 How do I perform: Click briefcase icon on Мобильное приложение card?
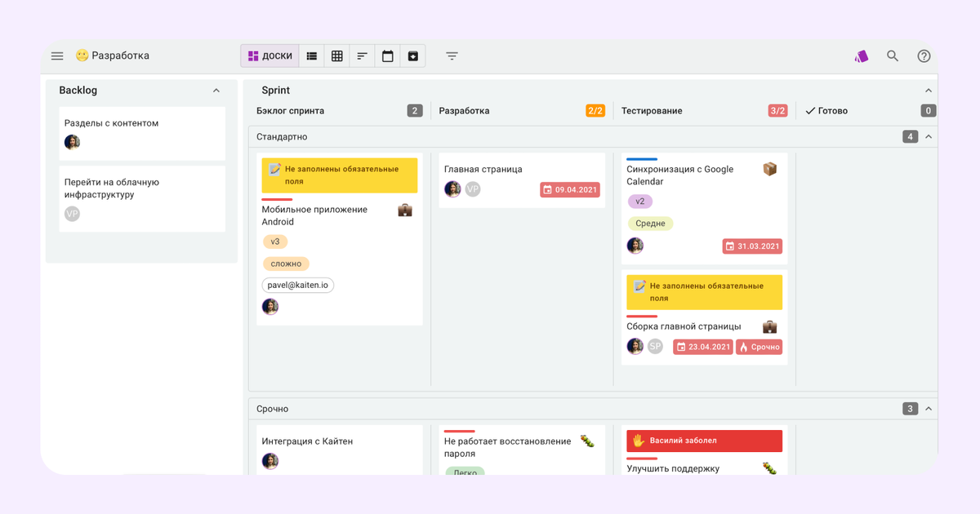point(405,210)
